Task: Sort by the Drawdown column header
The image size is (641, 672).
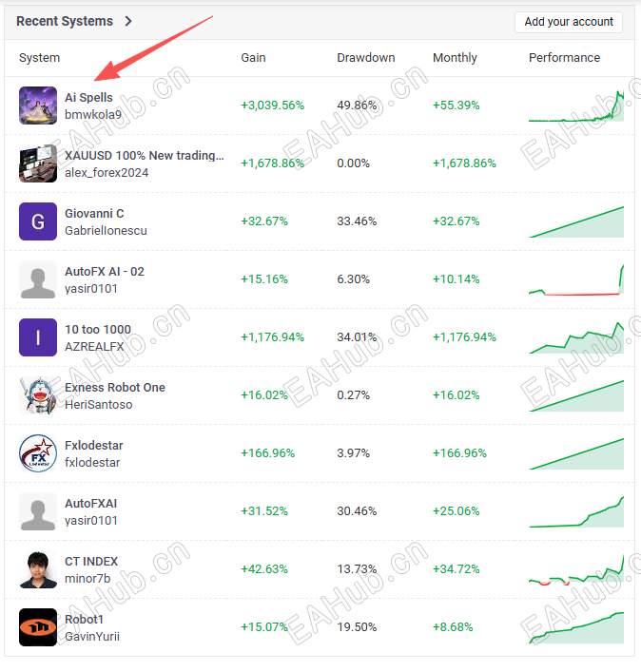Action: (x=365, y=58)
